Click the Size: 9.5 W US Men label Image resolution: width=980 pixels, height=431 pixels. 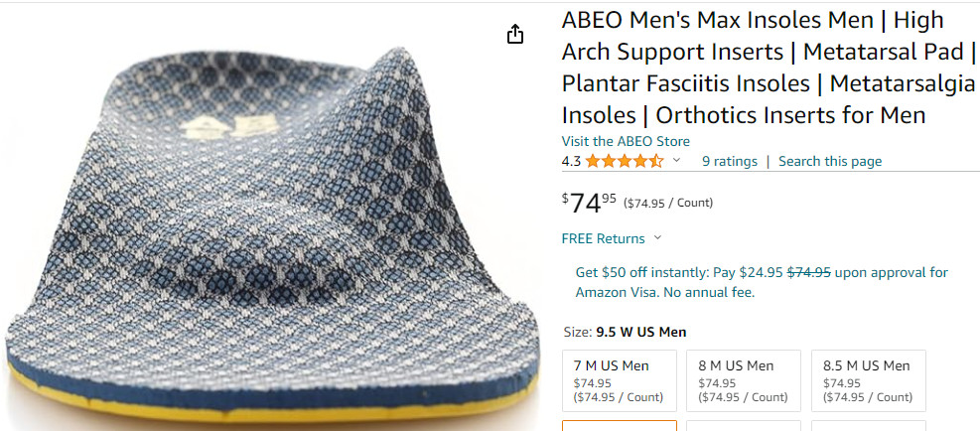pos(625,332)
